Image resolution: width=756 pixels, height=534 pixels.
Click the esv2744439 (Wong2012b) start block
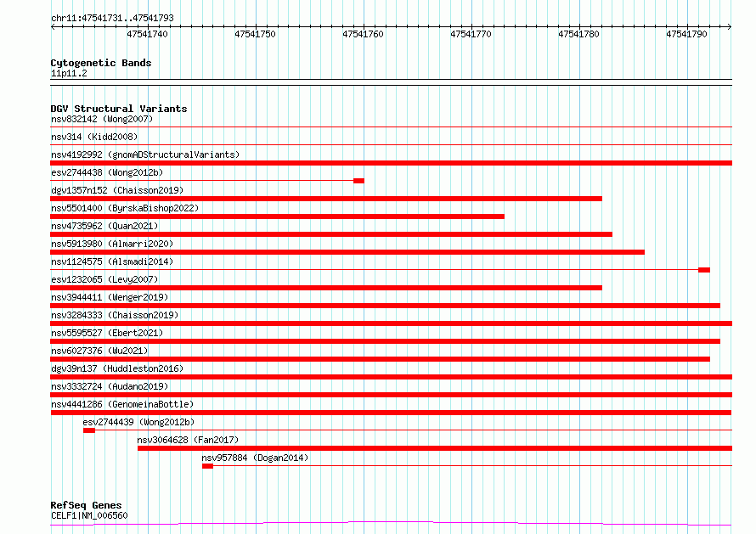pos(89,430)
